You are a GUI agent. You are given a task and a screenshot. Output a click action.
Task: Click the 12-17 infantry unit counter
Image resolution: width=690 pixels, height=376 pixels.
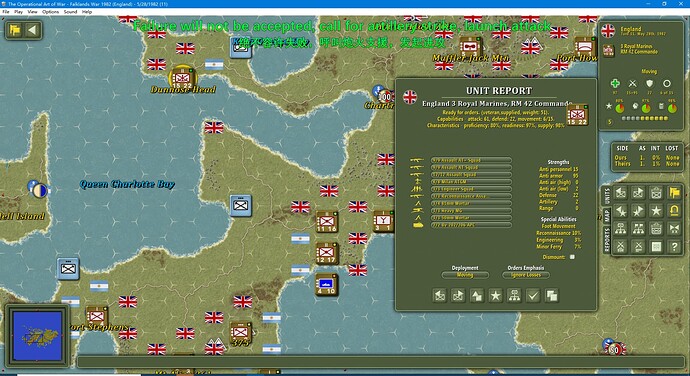pyautogui.click(x=327, y=254)
